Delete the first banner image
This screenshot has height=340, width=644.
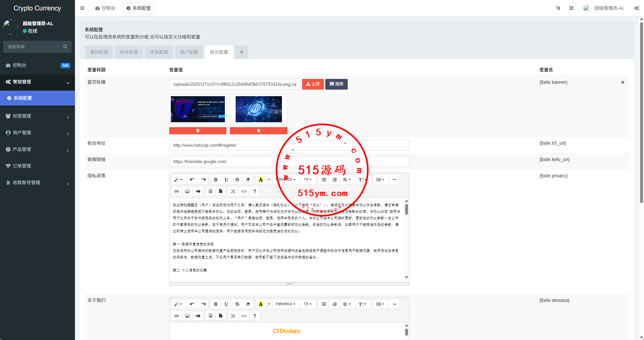pyautogui.click(x=198, y=131)
